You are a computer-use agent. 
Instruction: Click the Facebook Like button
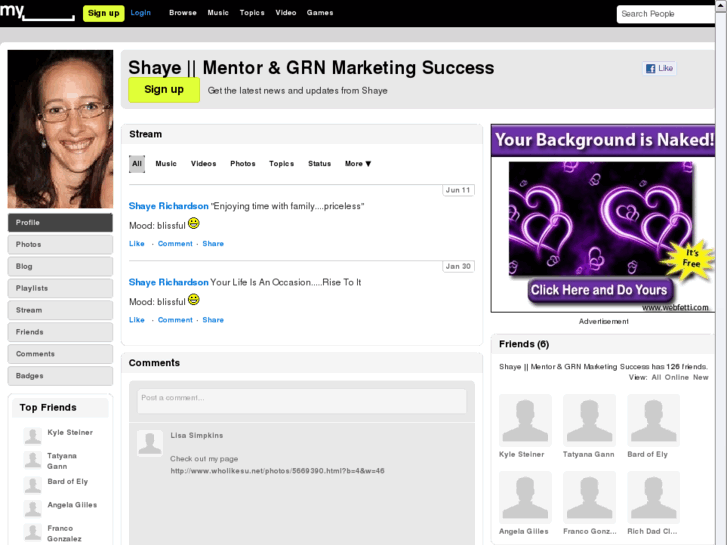pyautogui.click(x=659, y=69)
